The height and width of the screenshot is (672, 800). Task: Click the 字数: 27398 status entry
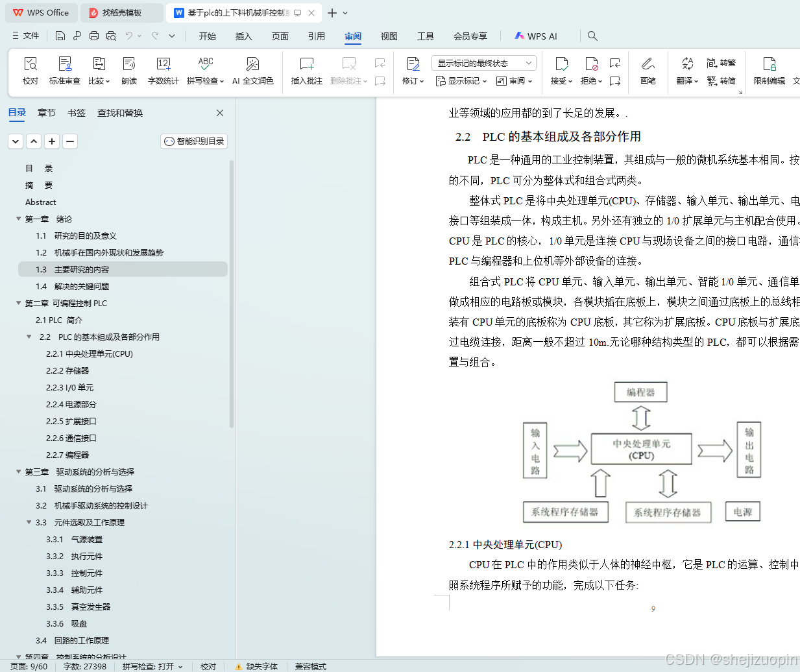click(85, 666)
